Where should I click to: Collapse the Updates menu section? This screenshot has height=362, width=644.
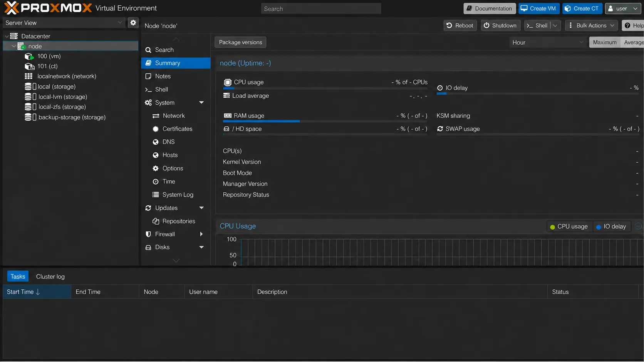tap(201, 208)
